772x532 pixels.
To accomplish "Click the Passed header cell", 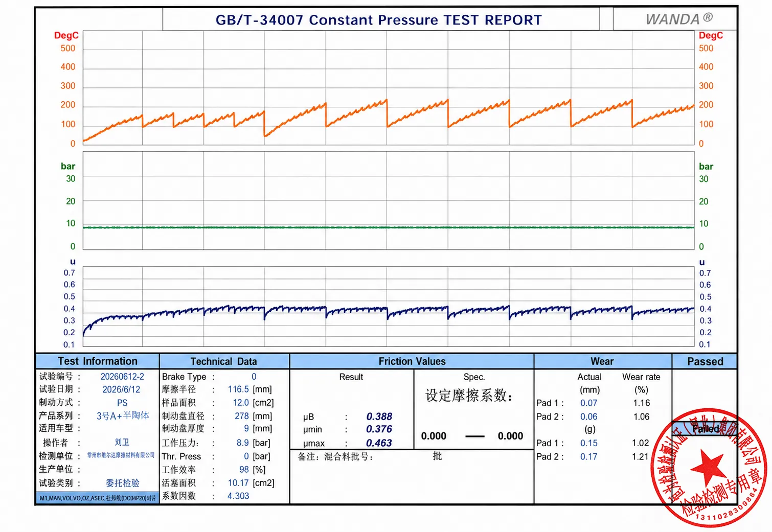I will point(705,361).
